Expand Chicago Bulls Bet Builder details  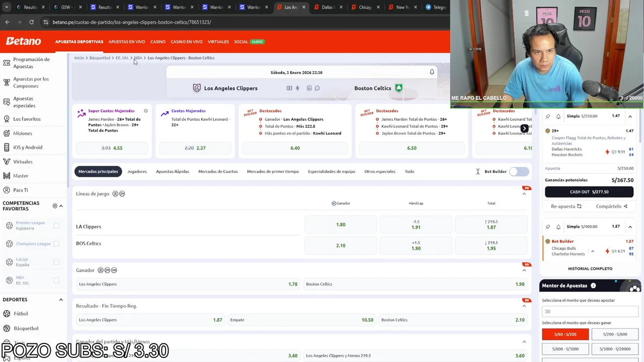coord(592,251)
